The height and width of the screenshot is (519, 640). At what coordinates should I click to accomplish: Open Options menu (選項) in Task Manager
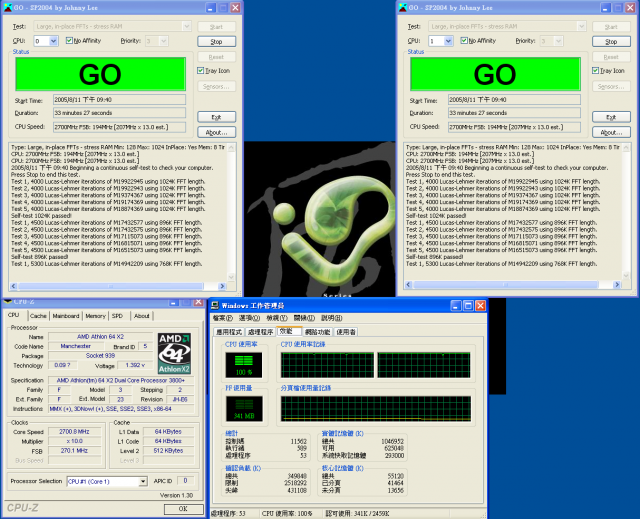click(249, 318)
